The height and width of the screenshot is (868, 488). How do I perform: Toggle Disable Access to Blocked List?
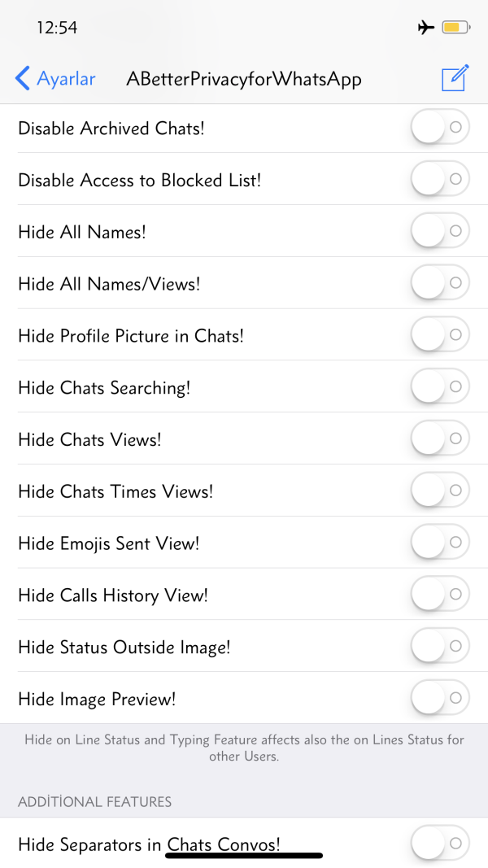pyautogui.click(x=440, y=179)
